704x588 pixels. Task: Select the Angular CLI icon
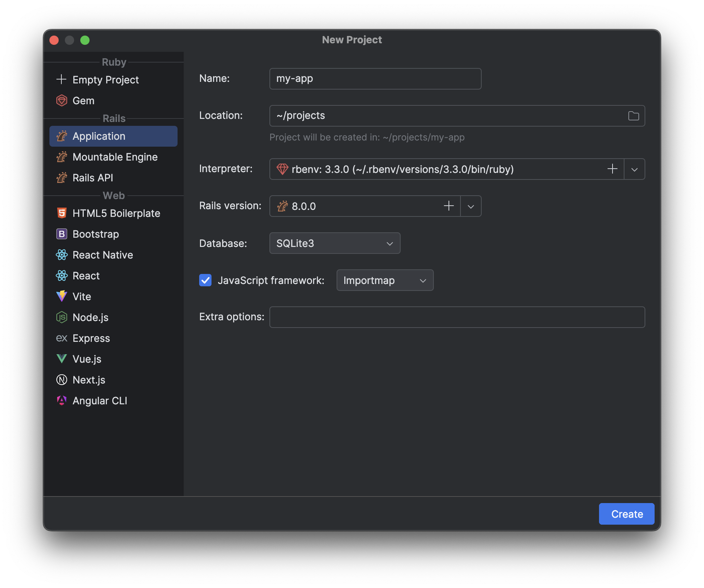point(62,401)
